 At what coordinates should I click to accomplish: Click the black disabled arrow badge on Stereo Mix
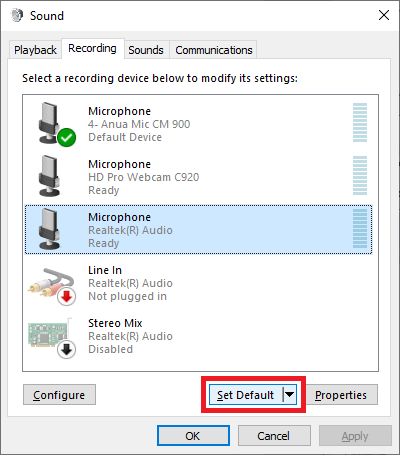(x=66, y=349)
